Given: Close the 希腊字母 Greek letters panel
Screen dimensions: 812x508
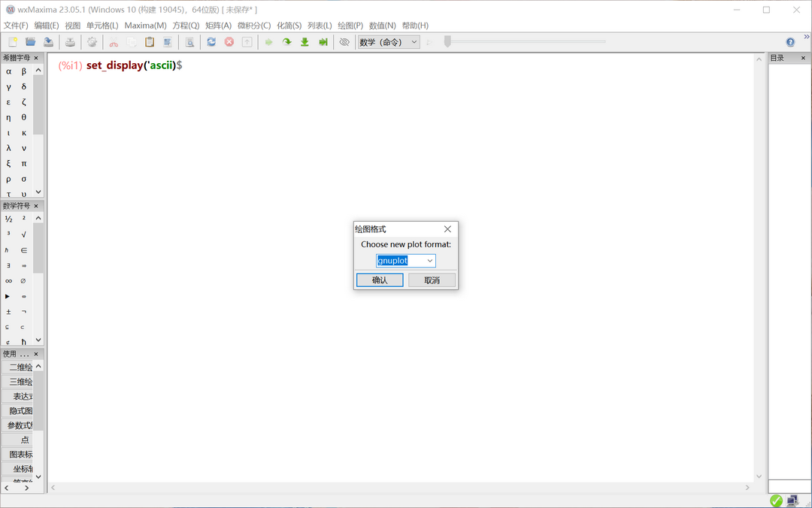Looking at the screenshot, I should [36, 58].
